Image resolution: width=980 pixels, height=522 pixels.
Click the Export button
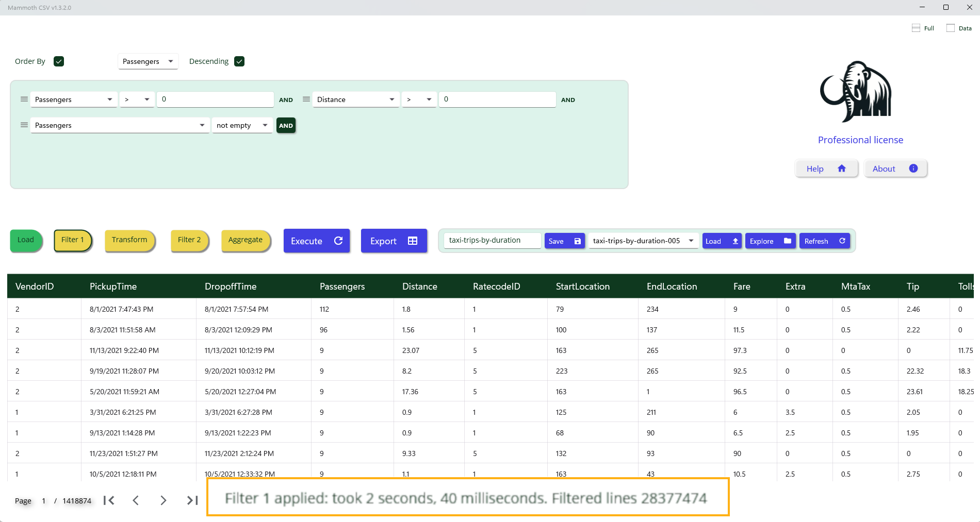pyautogui.click(x=394, y=241)
